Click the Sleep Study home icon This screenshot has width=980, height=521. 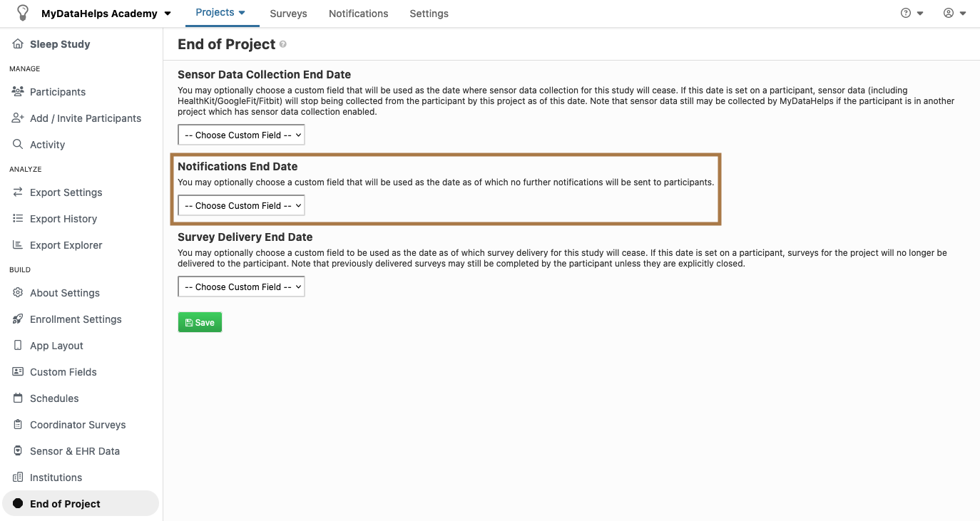(18, 44)
